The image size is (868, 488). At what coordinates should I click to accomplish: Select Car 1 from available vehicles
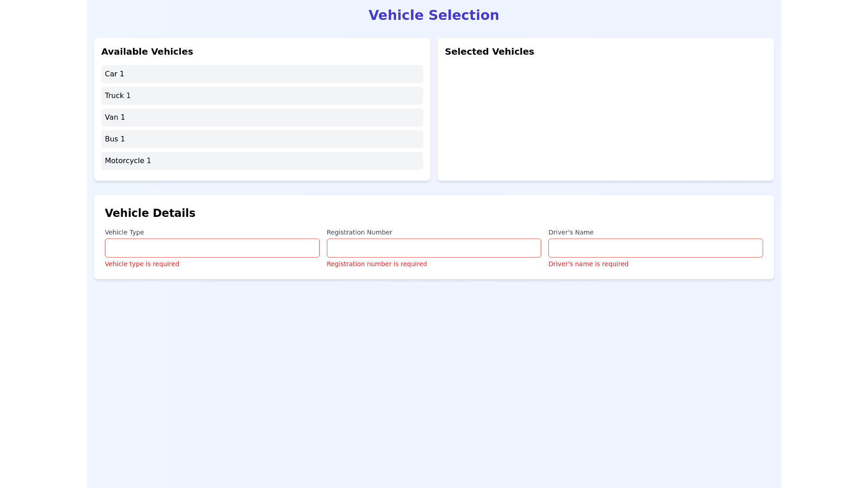tap(262, 74)
